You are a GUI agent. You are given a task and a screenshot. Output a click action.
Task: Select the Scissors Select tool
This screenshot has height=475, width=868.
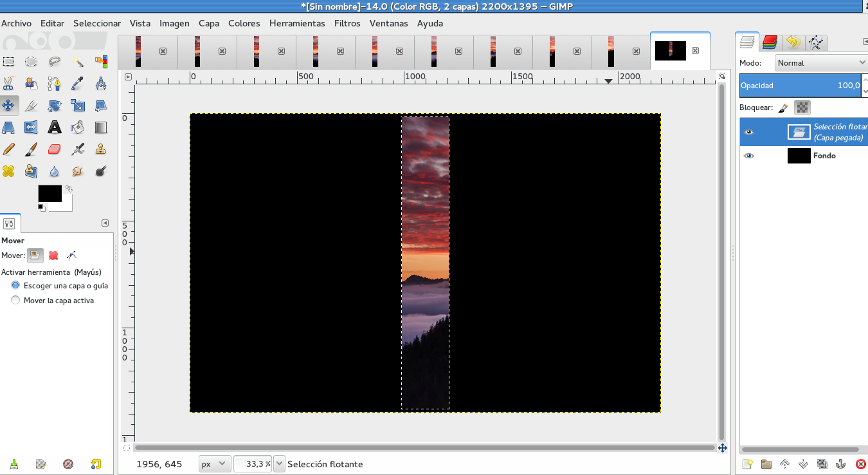(x=9, y=84)
